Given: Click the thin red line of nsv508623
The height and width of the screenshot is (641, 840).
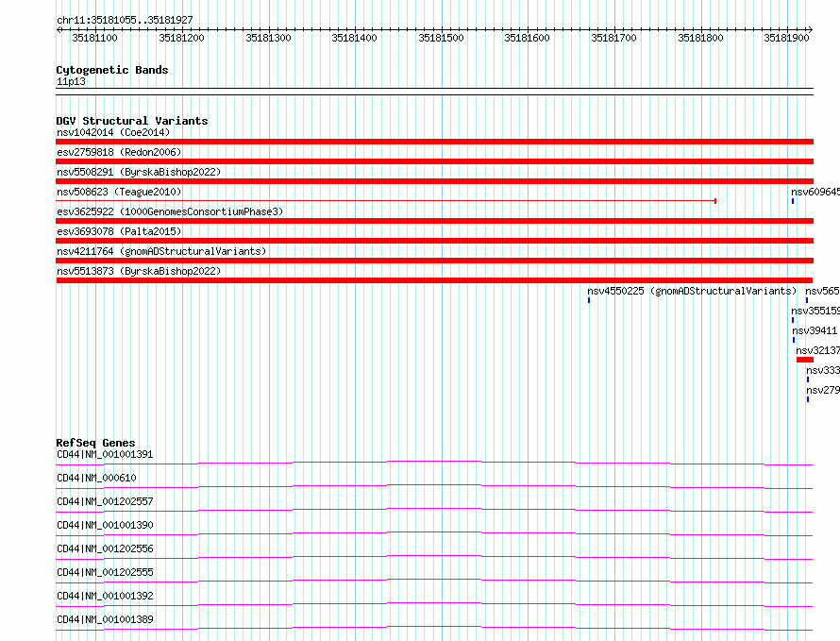Looking at the screenshot, I should click(386, 201).
